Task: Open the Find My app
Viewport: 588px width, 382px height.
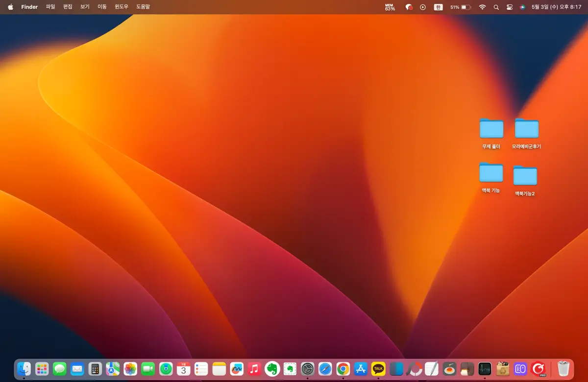Action: click(166, 369)
